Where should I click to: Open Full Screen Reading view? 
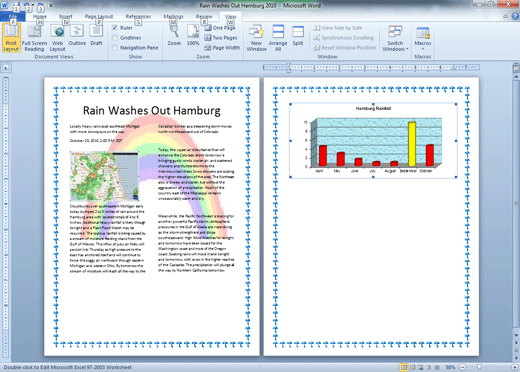click(34, 38)
